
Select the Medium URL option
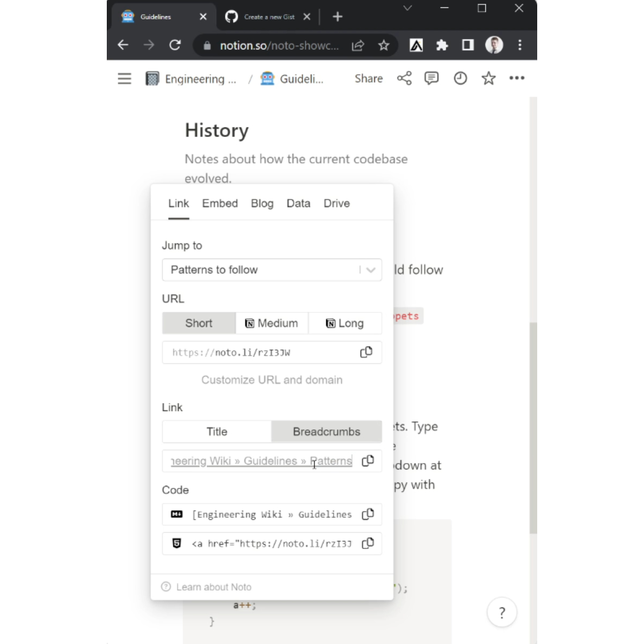(x=272, y=323)
